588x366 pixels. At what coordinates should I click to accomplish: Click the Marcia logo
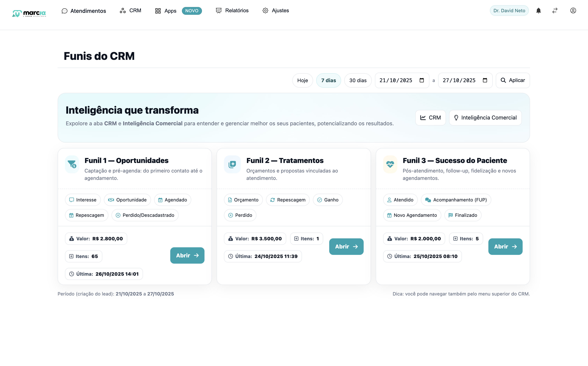[29, 13]
